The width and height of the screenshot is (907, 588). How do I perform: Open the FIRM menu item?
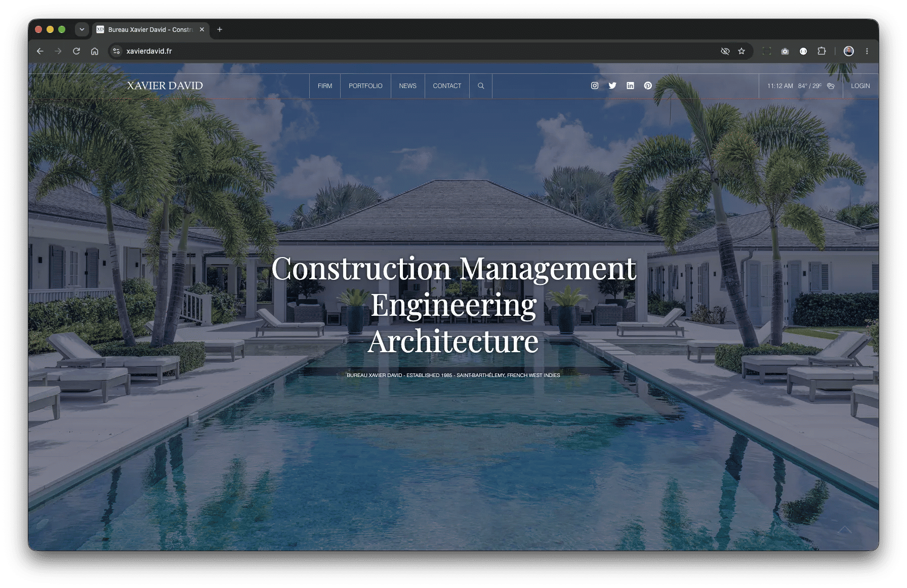pos(325,86)
